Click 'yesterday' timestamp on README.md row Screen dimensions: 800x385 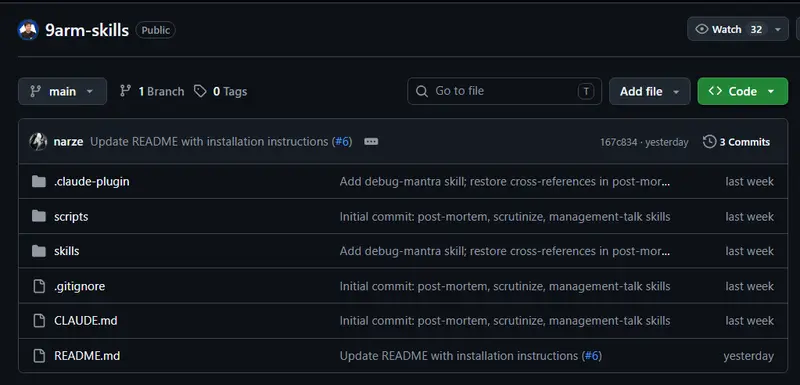click(x=748, y=356)
